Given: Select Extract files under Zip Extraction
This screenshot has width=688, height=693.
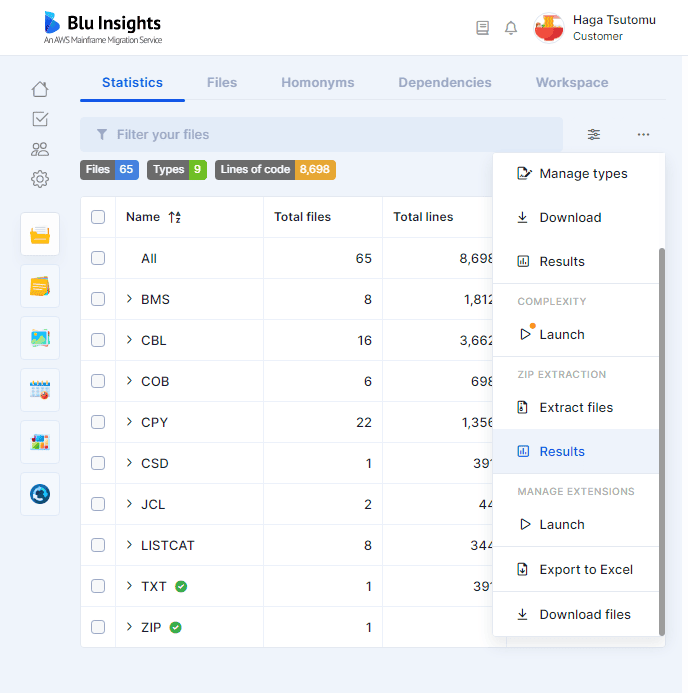Looking at the screenshot, I should coord(576,407).
